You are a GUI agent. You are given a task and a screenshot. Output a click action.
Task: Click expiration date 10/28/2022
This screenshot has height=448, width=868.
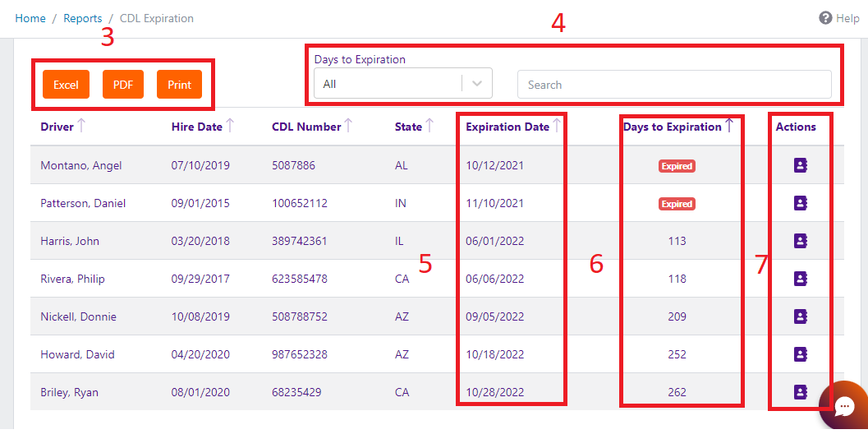coord(495,392)
